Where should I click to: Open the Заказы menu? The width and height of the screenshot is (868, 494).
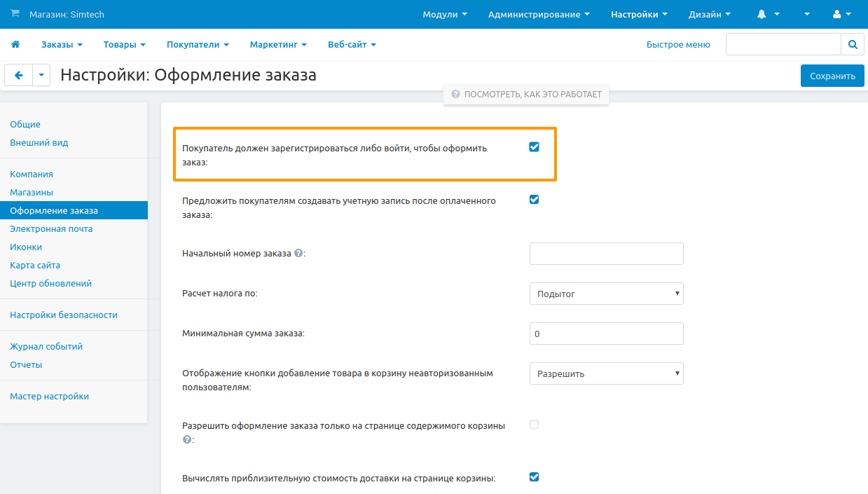[x=62, y=44]
